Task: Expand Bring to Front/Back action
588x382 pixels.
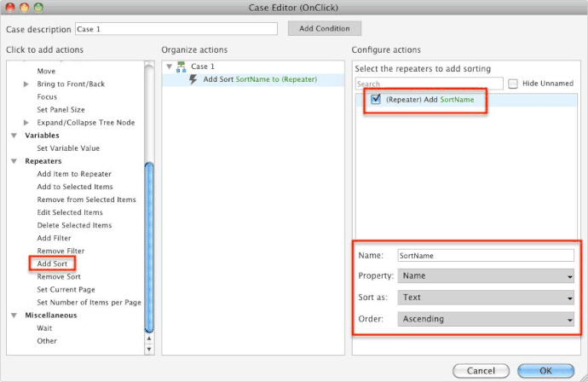Action: click(26, 84)
